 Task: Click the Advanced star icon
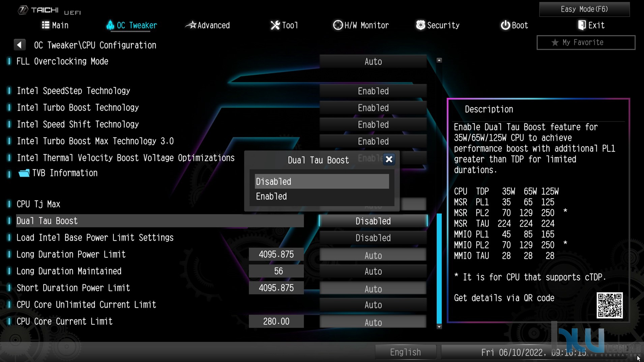191,25
